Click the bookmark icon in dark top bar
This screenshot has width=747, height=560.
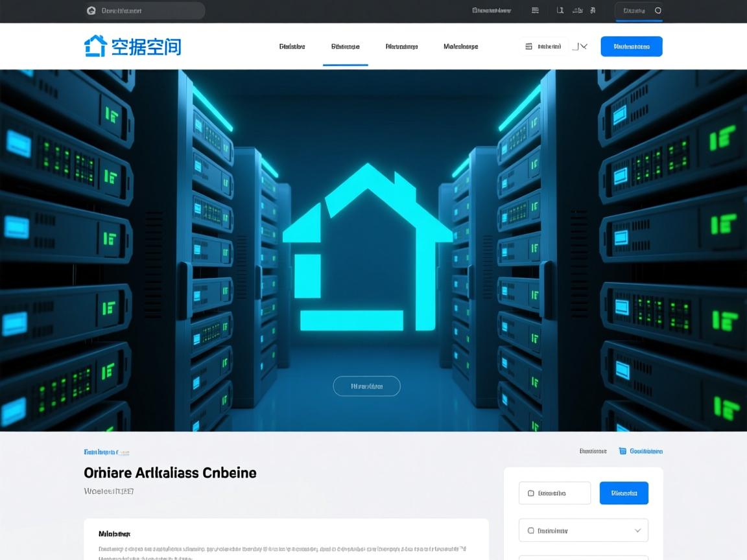point(560,10)
